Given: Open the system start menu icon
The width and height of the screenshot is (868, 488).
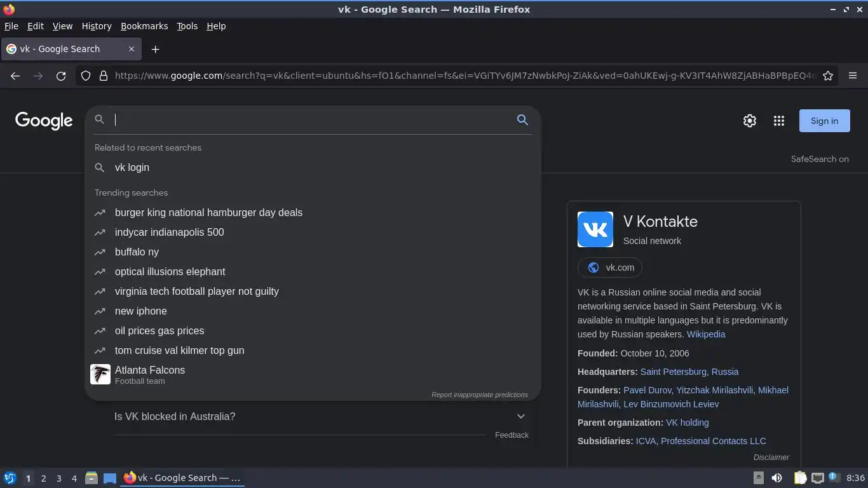Looking at the screenshot, I should pos(10,478).
